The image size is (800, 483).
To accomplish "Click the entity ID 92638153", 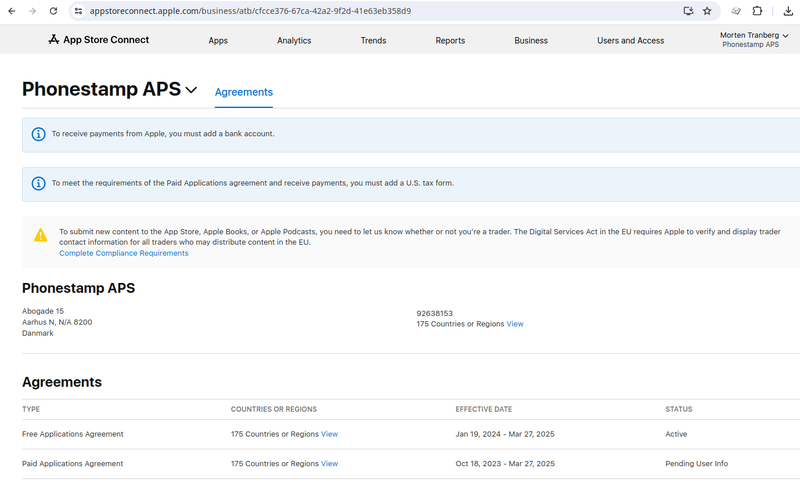I will (x=434, y=313).
